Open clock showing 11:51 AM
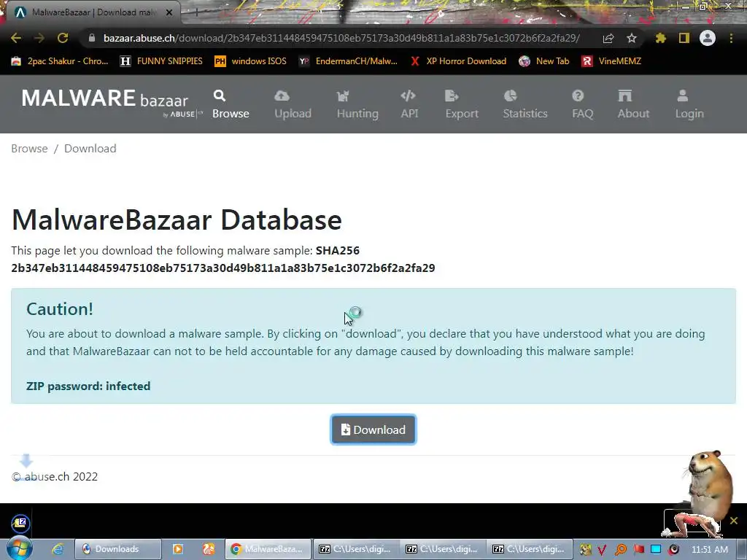The image size is (747, 560). (x=709, y=550)
